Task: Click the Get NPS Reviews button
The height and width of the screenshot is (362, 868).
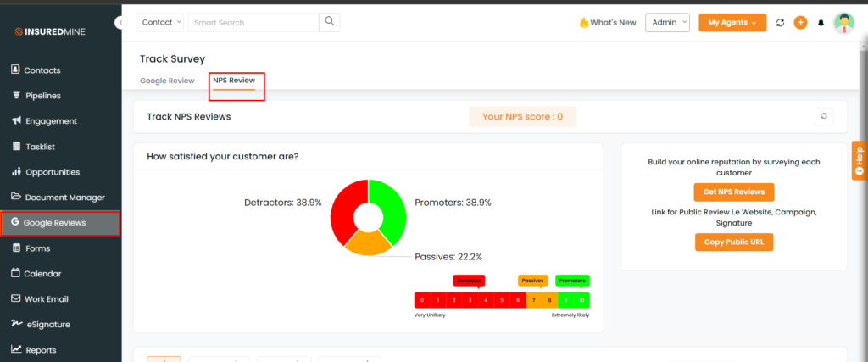Action: (x=733, y=192)
